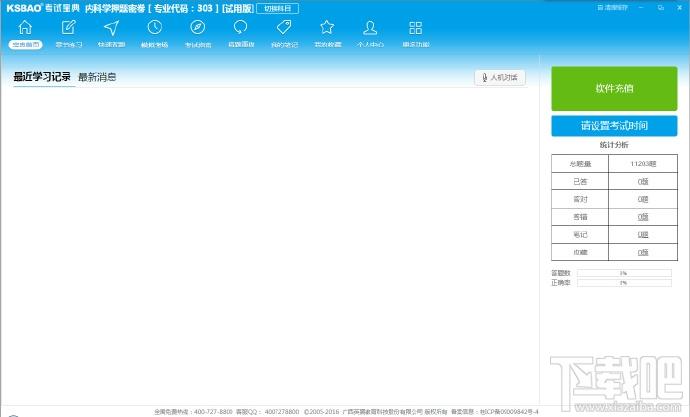Open the star my favorites icon
The image size is (690, 417).
327,28
